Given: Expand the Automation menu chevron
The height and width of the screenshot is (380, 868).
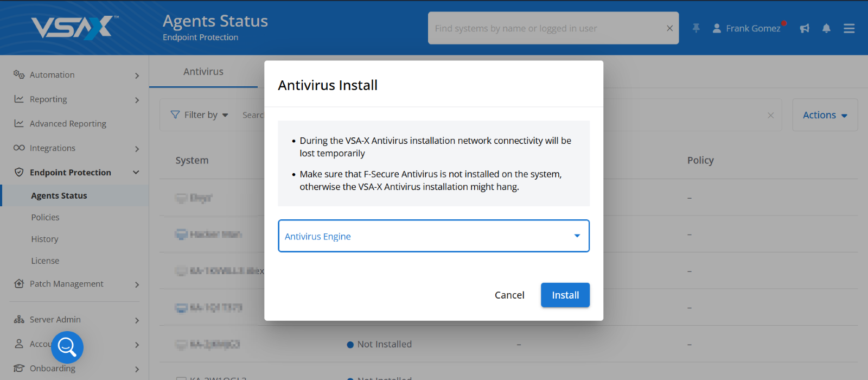Looking at the screenshot, I should tap(137, 75).
